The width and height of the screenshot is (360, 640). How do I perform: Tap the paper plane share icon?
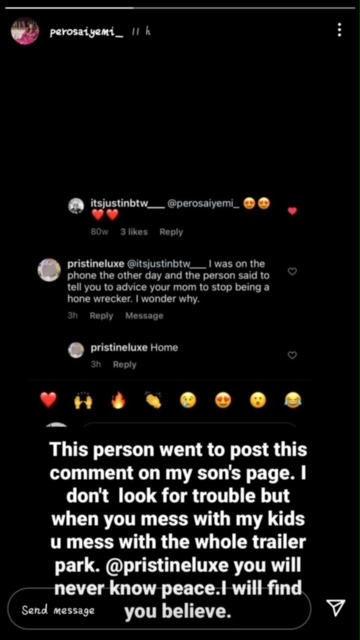coord(337,608)
